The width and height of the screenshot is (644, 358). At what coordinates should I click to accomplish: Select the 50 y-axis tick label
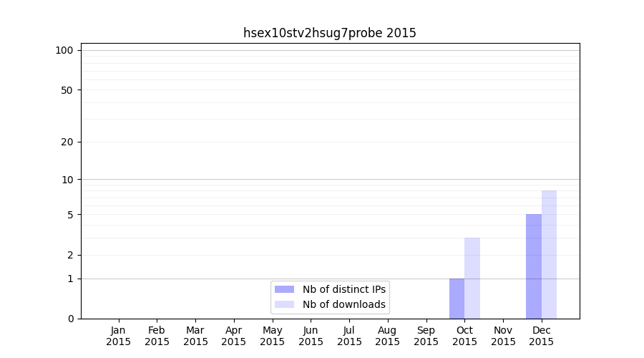[x=67, y=90]
